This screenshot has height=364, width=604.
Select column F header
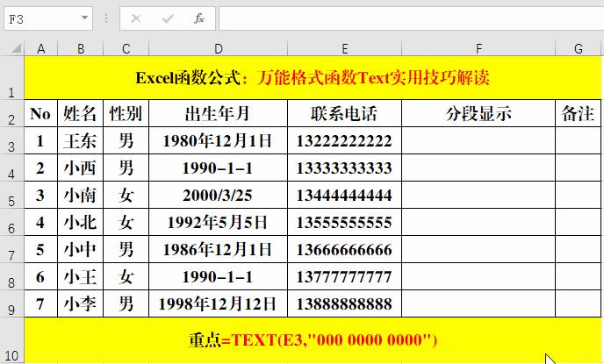[x=478, y=48]
